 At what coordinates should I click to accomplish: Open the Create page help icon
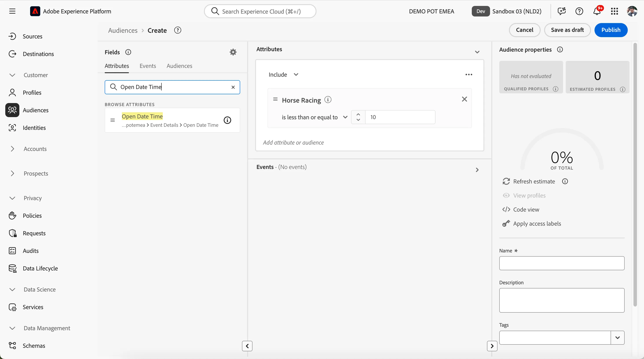177,30
